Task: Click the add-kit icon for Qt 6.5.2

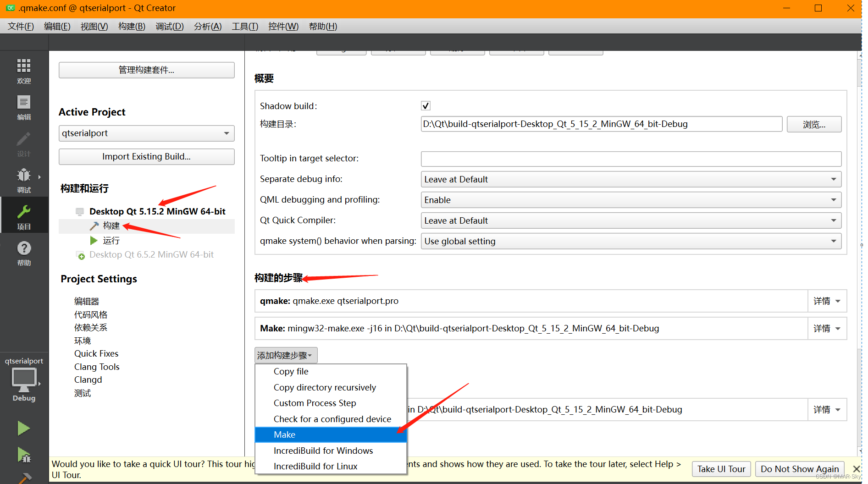Action: [80, 255]
